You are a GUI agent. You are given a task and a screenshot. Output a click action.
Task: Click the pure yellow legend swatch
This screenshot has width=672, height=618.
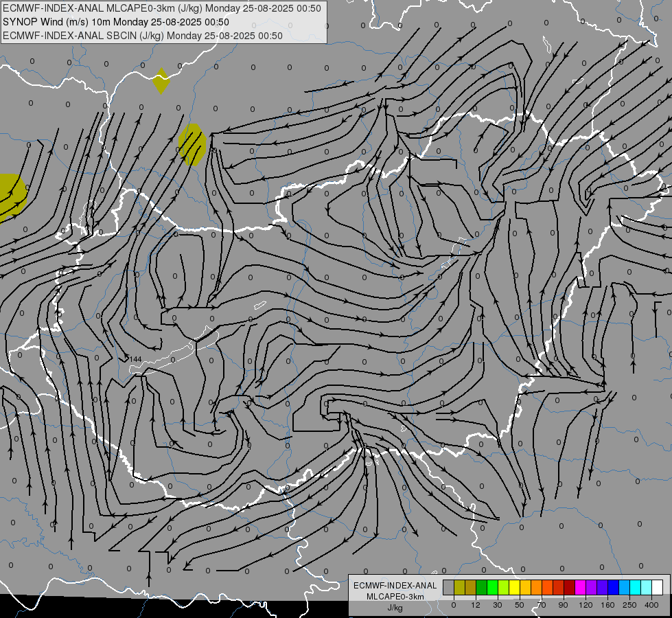click(x=514, y=587)
